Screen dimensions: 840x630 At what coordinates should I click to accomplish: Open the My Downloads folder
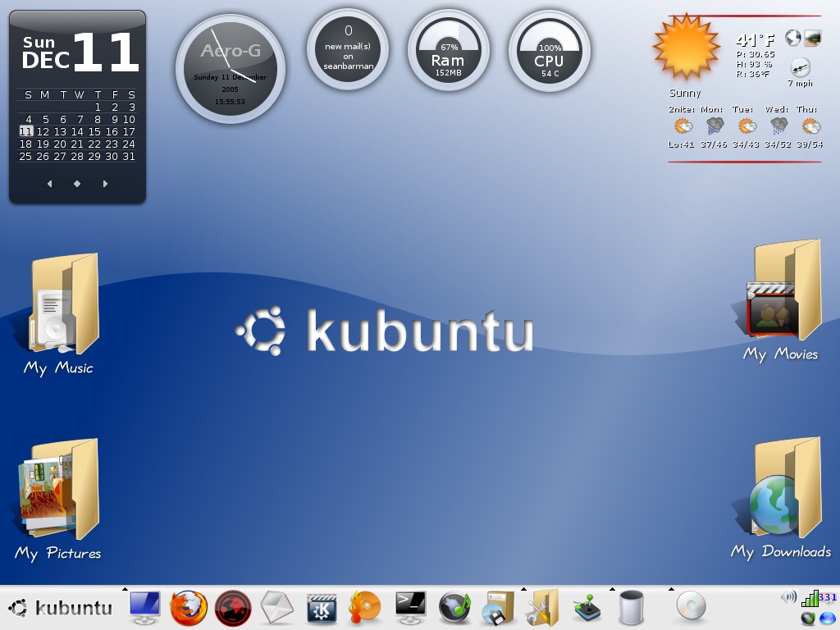click(x=781, y=500)
